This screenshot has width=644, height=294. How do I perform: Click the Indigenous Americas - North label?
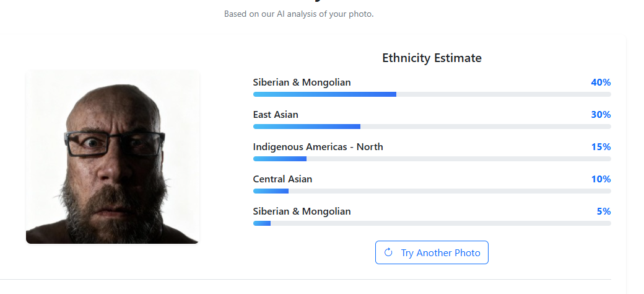tap(318, 147)
